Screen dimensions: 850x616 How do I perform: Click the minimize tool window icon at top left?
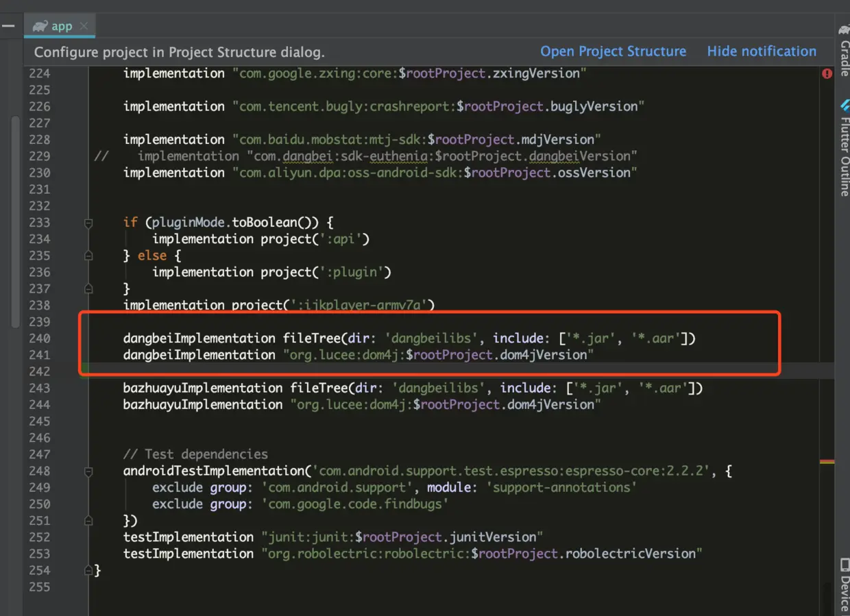(10, 25)
